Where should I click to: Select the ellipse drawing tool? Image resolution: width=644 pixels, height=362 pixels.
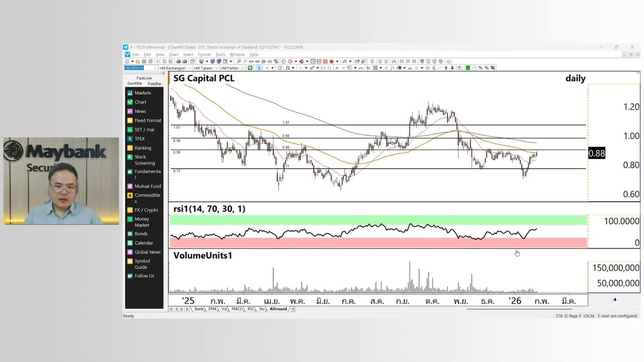click(329, 68)
